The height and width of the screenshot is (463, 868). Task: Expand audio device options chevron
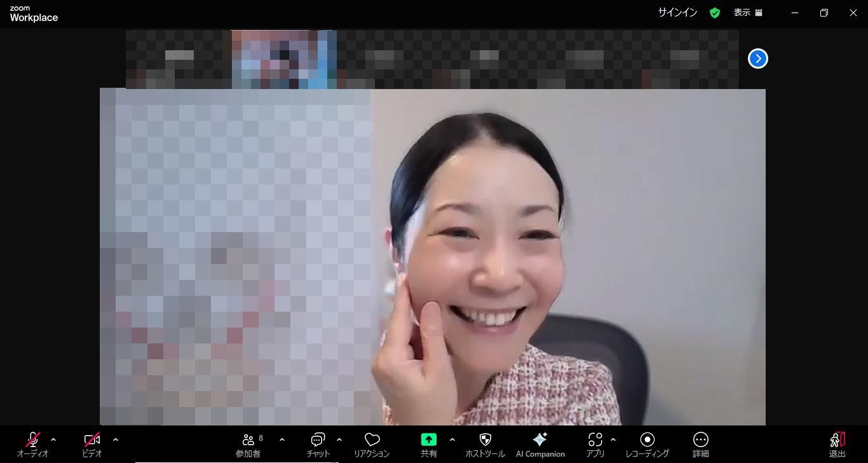click(x=53, y=439)
